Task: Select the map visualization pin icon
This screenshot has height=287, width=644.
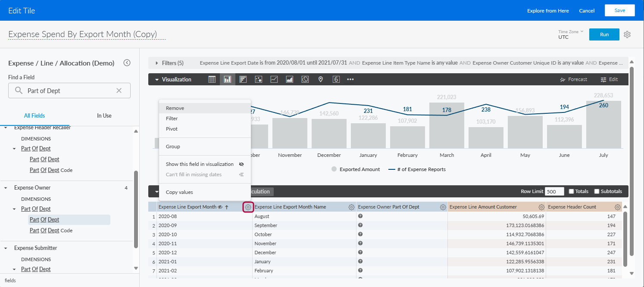Action: [x=320, y=79]
